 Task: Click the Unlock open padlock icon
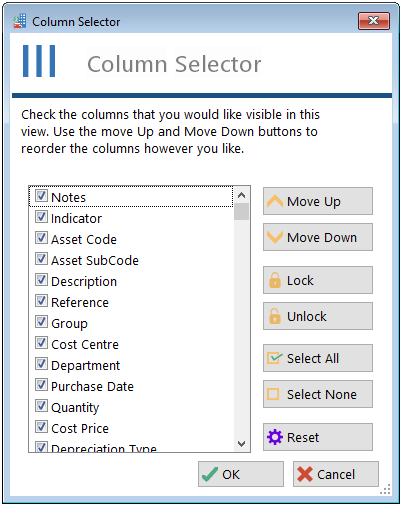tap(275, 316)
